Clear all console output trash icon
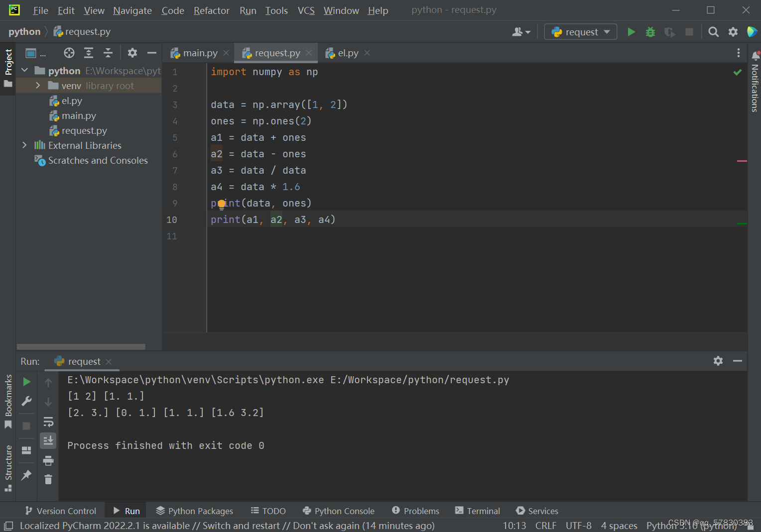Screen dimensions: 761x532 coord(48,480)
